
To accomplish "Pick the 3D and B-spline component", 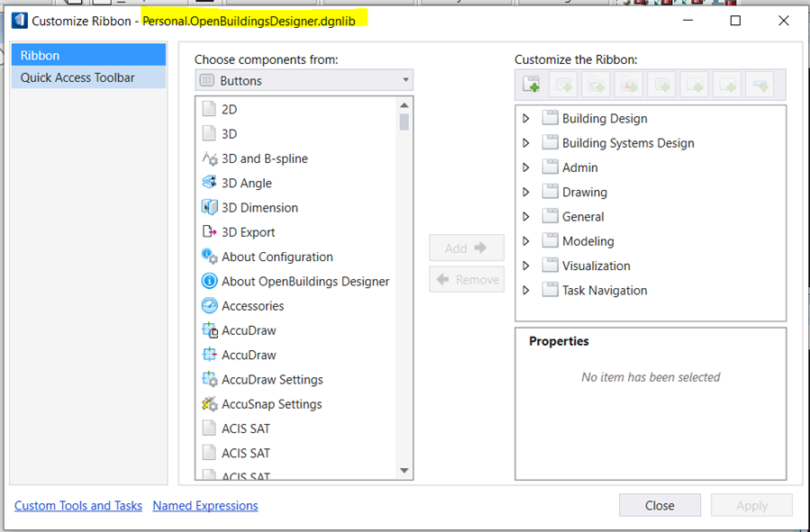I will 255,158.
